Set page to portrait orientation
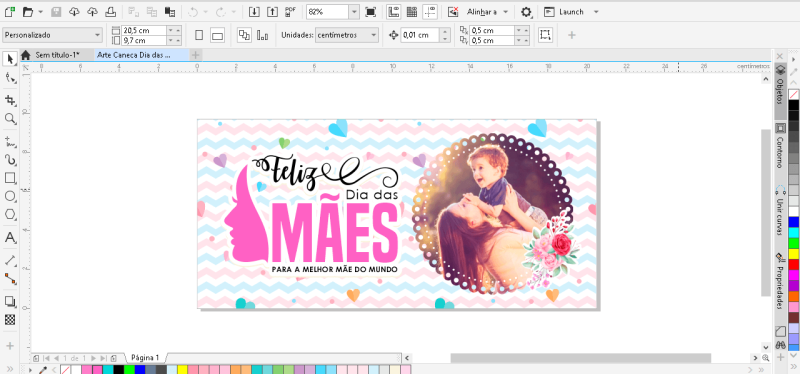 pos(199,35)
